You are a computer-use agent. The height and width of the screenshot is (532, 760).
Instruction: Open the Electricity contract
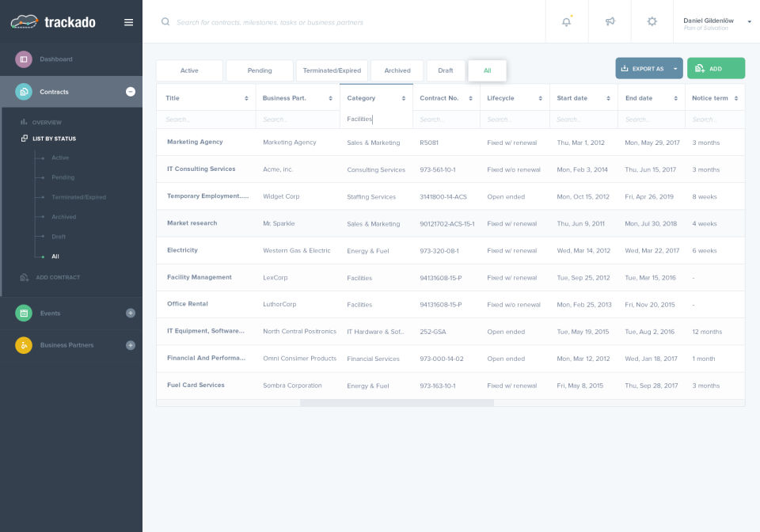[182, 250]
